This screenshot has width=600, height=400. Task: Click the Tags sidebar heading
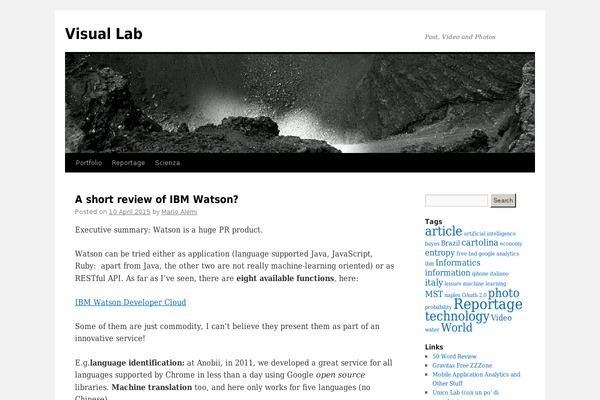[434, 222]
